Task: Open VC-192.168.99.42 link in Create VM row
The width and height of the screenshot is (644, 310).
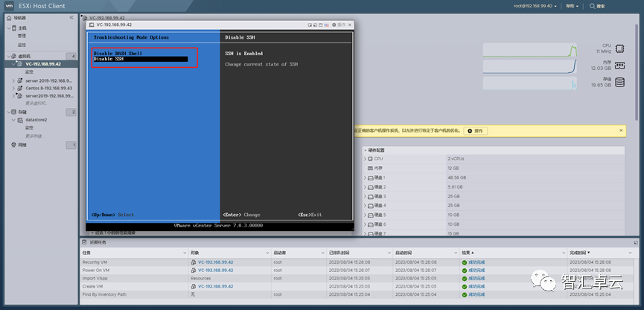Action: [216, 287]
